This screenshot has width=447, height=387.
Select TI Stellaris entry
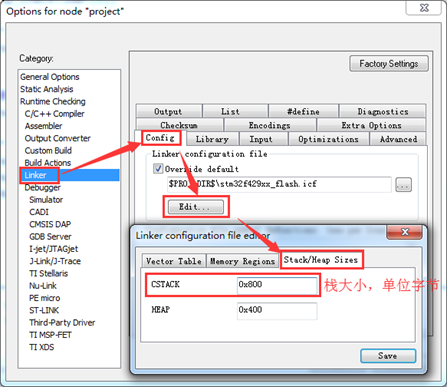pyautogui.click(x=49, y=274)
